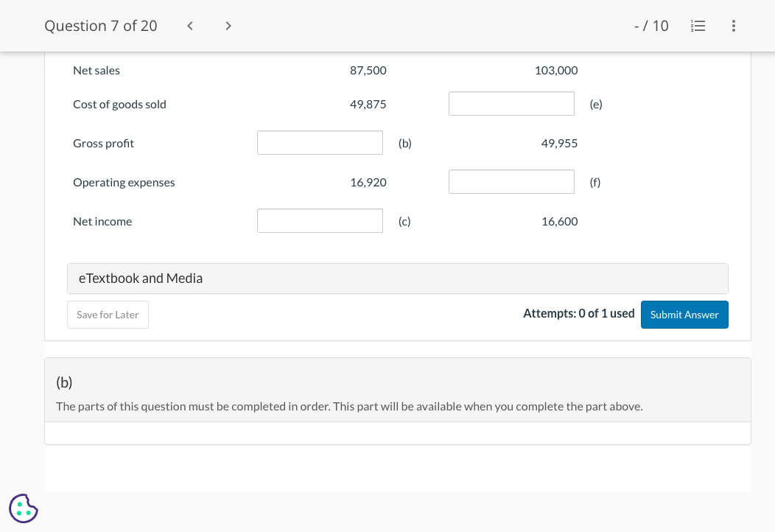Click the cost of goods sold (e) input
Viewport: 775px width, 532px height.
point(511,103)
